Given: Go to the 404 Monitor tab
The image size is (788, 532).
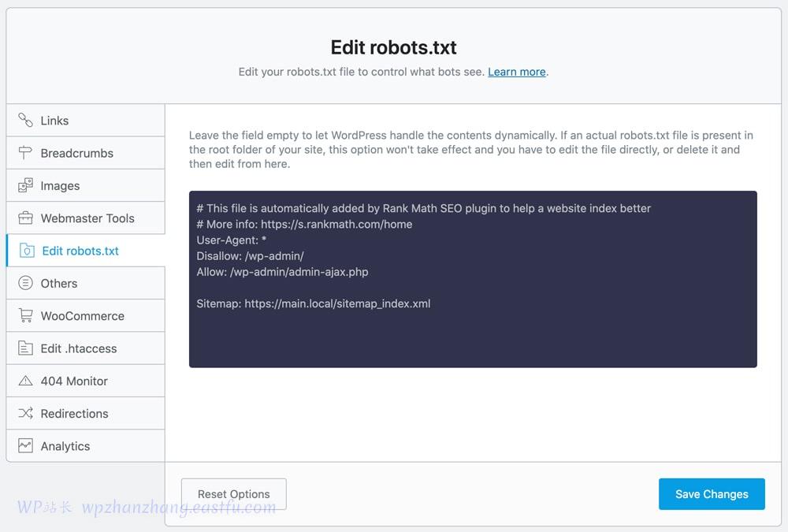Looking at the screenshot, I should point(85,381).
